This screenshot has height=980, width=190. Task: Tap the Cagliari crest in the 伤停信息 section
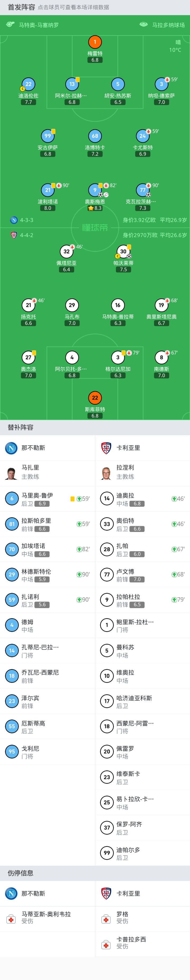pos(106,893)
